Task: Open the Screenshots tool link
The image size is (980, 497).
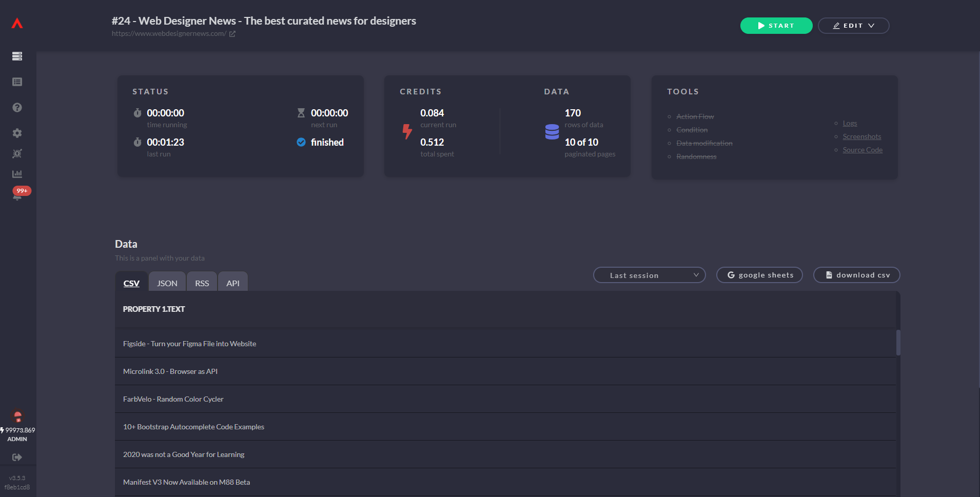Action: tap(862, 137)
